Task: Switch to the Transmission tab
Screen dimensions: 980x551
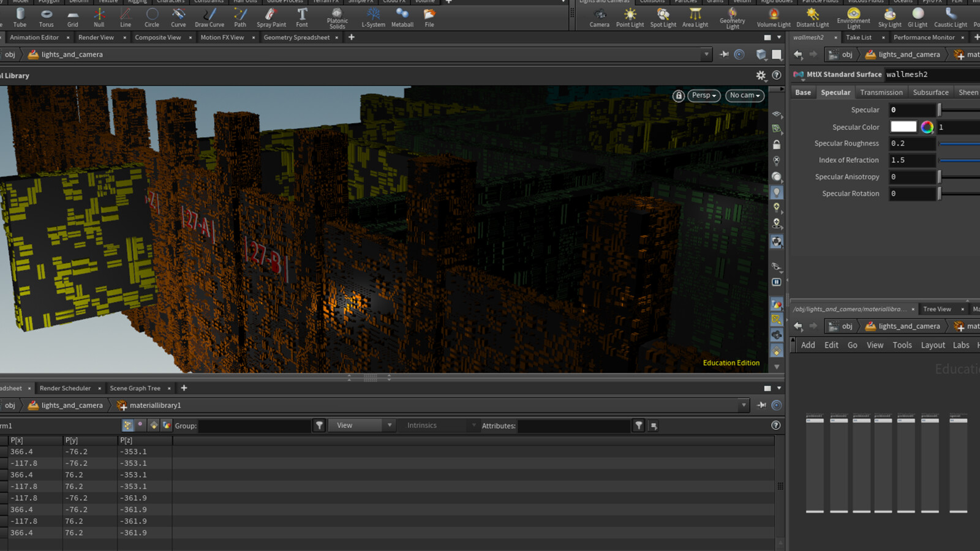Action: click(881, 92)
